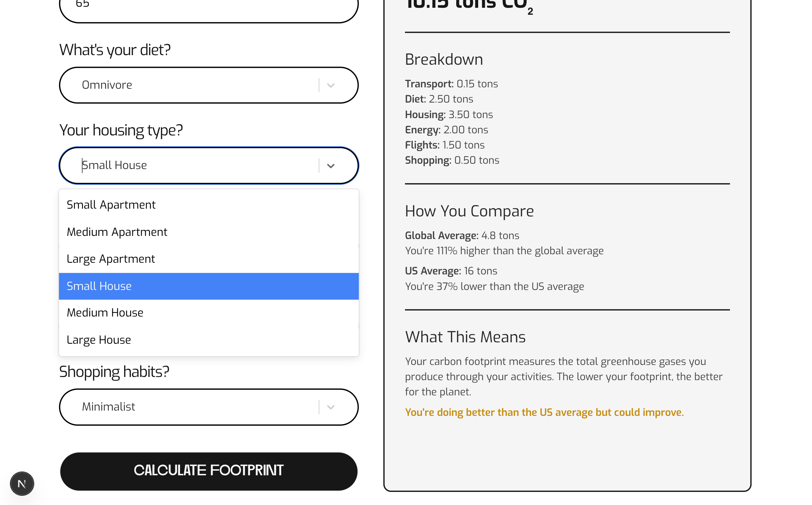Screen dimensions: 812x505
Task: Click the Small House housing combo box
Action: (x=198, y=166)
